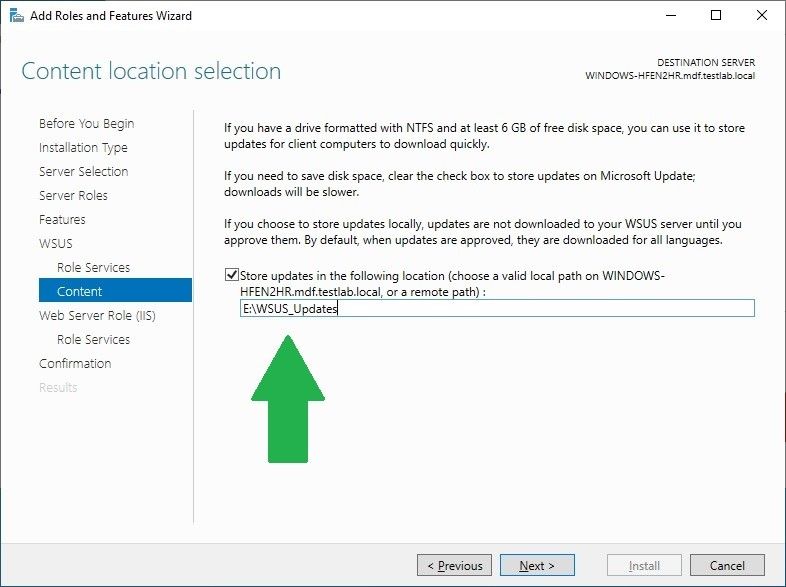Select the highlighted Content step

(115, 291)
